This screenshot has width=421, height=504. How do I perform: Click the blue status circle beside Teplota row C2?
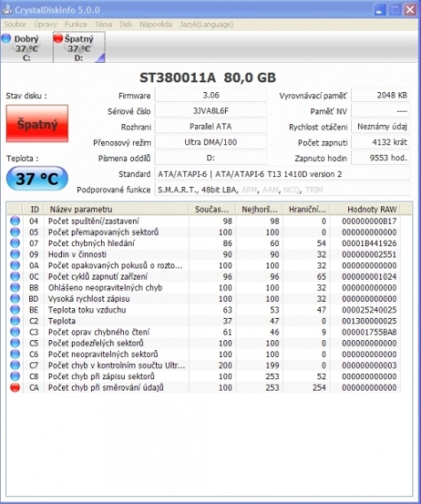[15, 321]
